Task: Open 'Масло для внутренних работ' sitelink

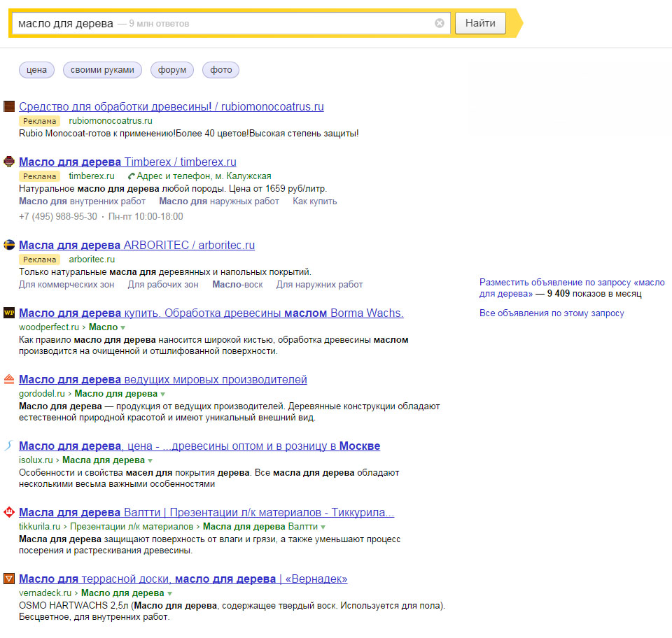Action: [83, 201]
